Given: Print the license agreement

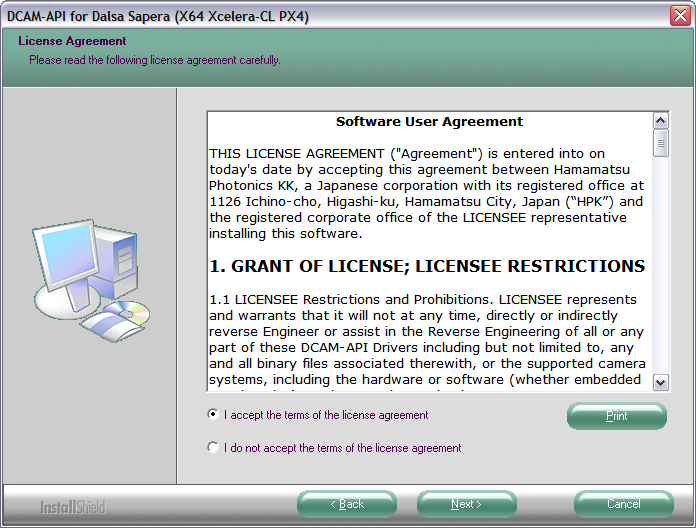Looking at the screenshot, I should 616,416.
